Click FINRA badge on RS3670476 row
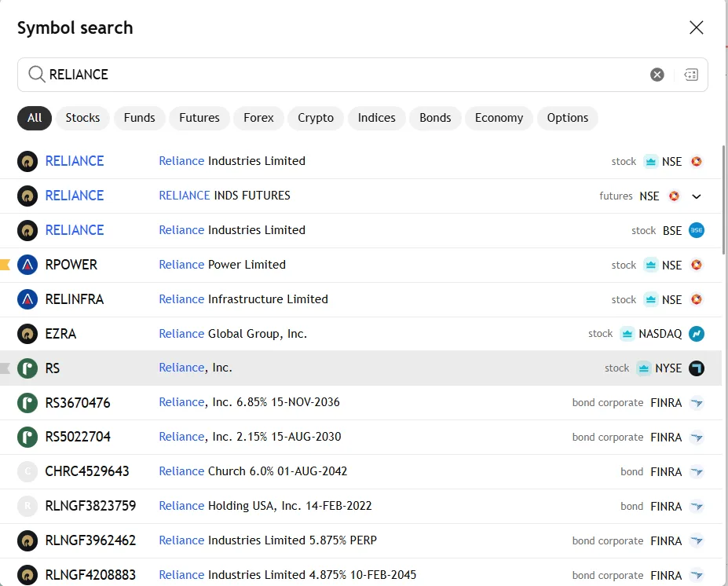The height and width of the screenshot is (586, 728). pos(697,403)
